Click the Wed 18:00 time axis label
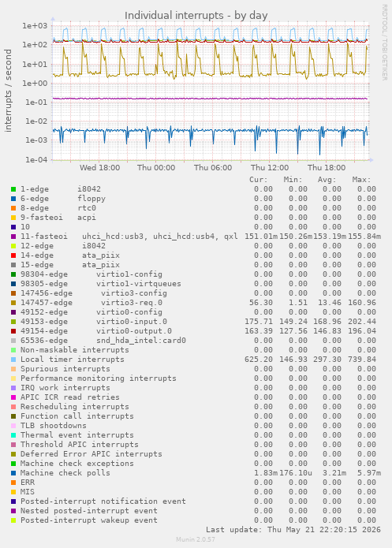This screenshot has height=548, width=392. pyautogui.click(x=99, y=168)
